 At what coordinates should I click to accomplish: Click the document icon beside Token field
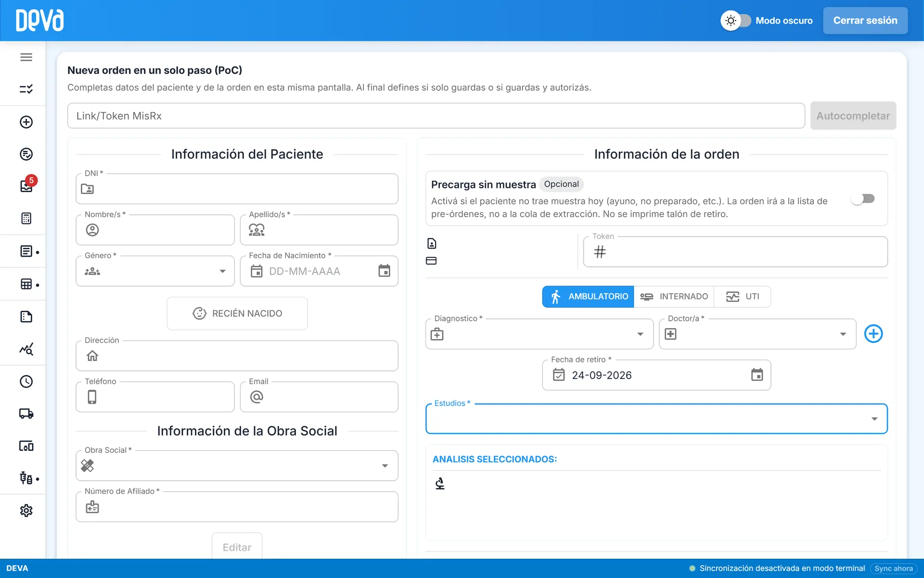pyautogui.click(x=432, y=244)
